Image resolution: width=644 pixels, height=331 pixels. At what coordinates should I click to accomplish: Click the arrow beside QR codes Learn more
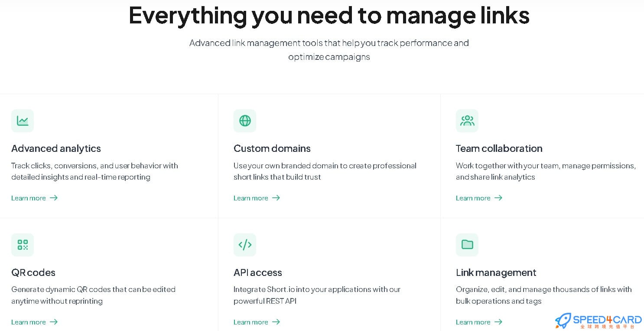point(54,322)
